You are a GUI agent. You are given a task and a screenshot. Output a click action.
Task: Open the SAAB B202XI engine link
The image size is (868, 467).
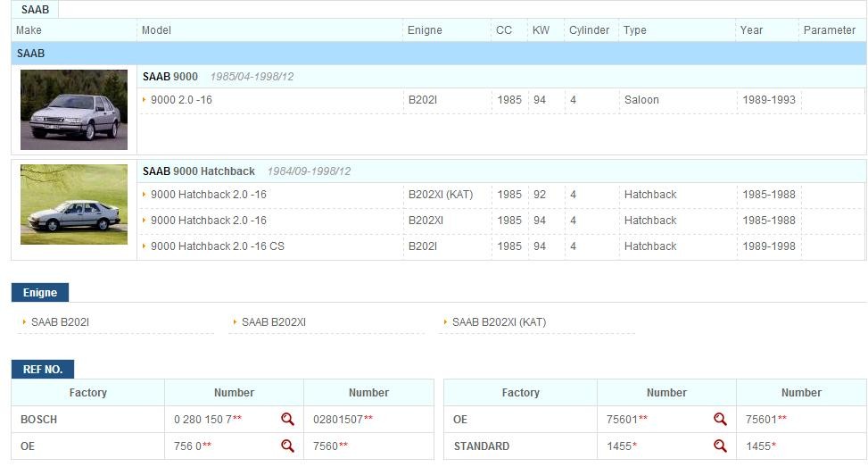tap(274, 321)
